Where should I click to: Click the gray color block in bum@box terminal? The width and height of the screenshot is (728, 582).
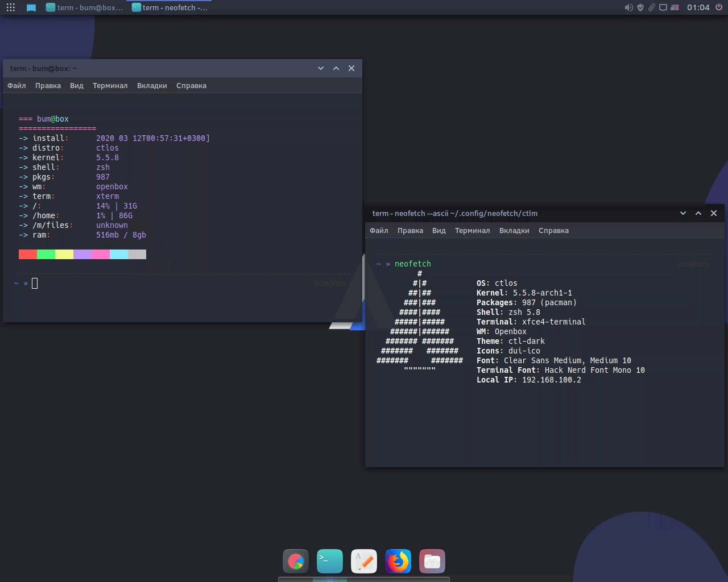(x=137, y=254)
